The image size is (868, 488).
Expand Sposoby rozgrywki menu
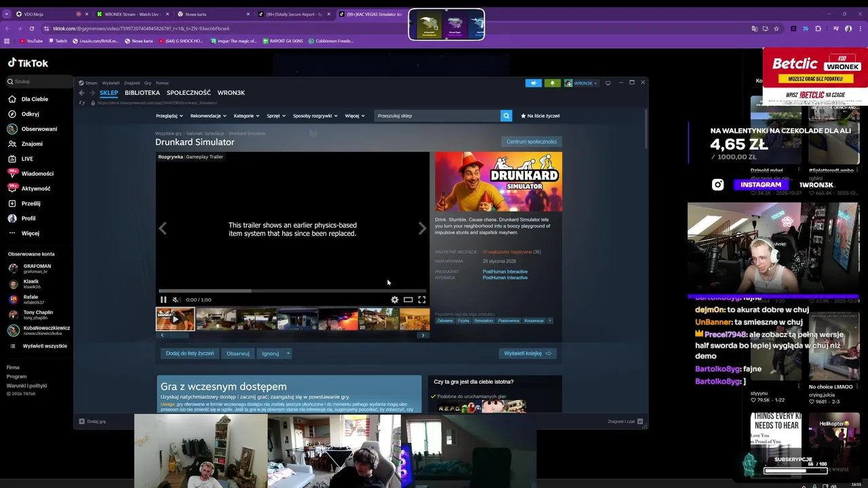pos(315,116)
